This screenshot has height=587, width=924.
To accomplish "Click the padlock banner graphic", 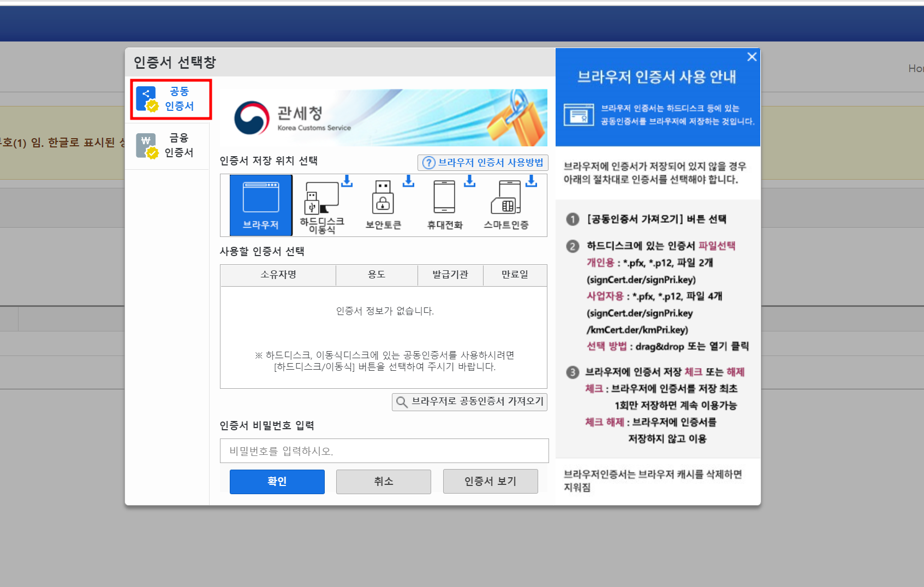I will pyautogui.click(x=517, y=118).
